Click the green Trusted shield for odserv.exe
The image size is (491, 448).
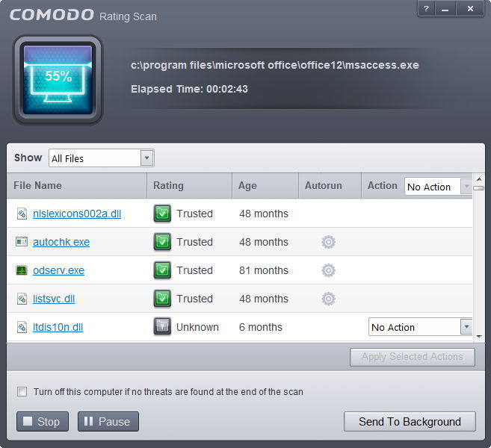162,270
